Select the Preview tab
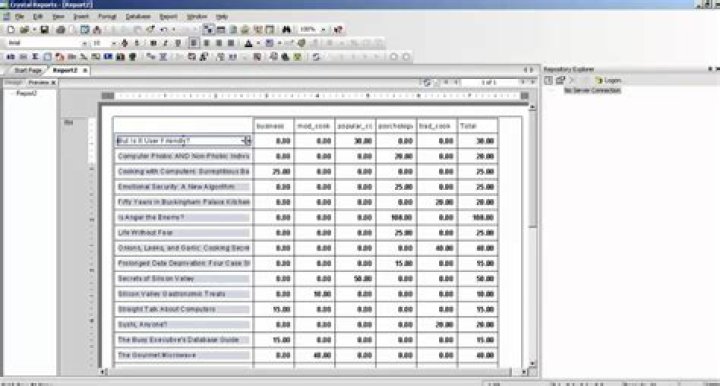Screen dimensions: 720x386 point(39,83)
